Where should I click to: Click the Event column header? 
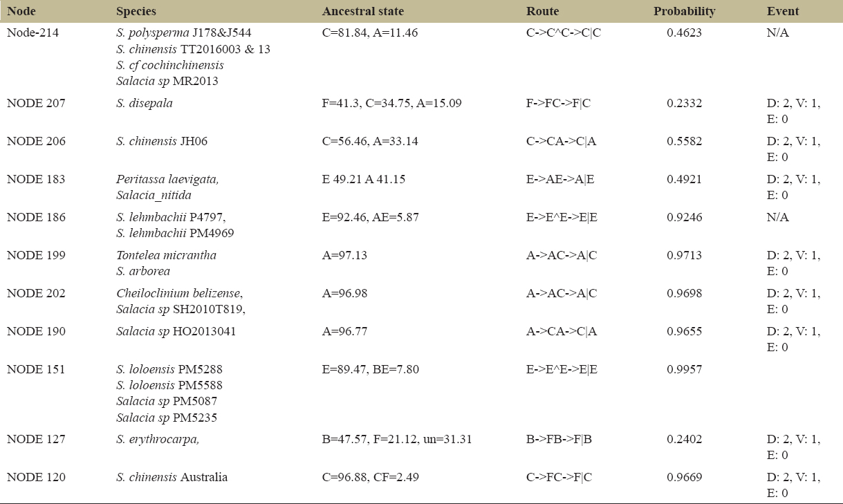pyautogui.click(x=783, y=12)
